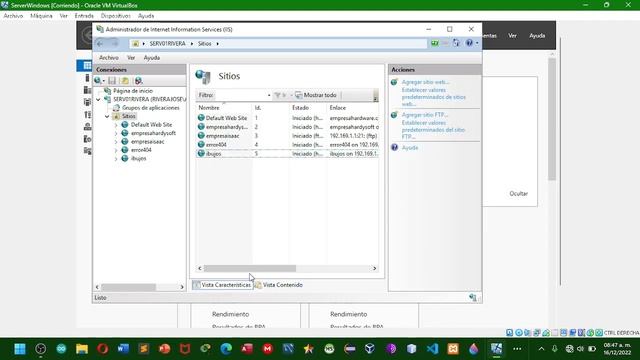This screenshot has height=360, width=640.
Task: Click the Arduino icon on the taskbar
Action: (61, 349)
